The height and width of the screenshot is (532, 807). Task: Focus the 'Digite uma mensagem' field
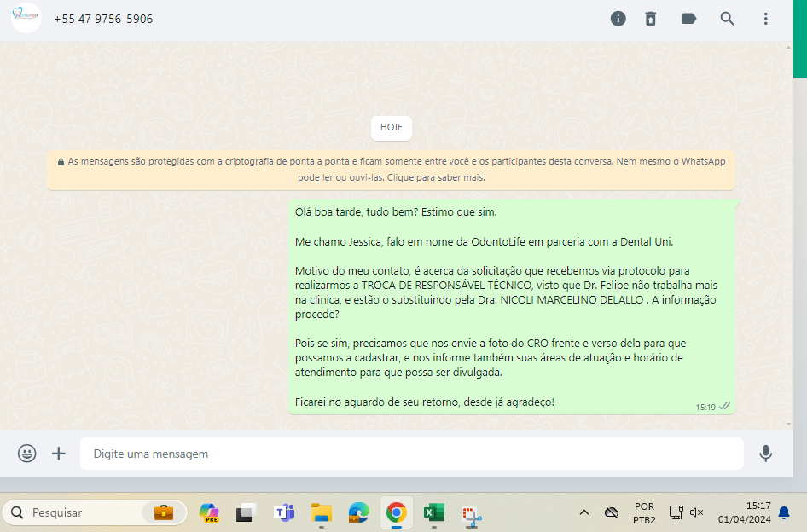pyautogui.click(x=412, y=454)
